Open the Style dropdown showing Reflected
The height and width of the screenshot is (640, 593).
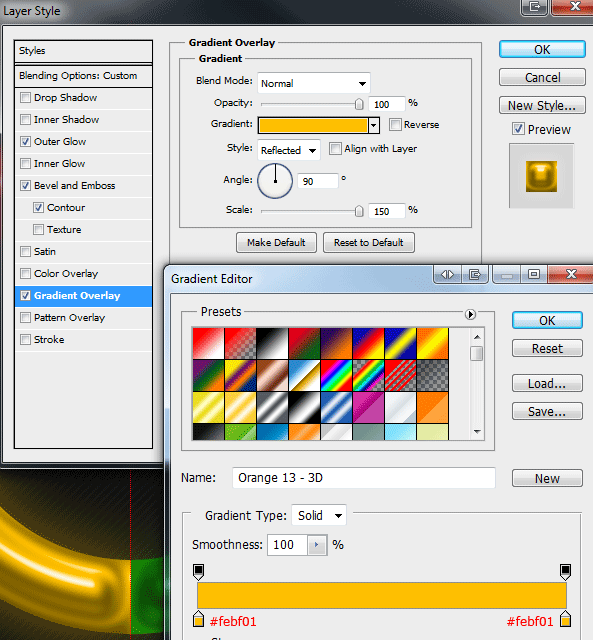pos(289,150)
